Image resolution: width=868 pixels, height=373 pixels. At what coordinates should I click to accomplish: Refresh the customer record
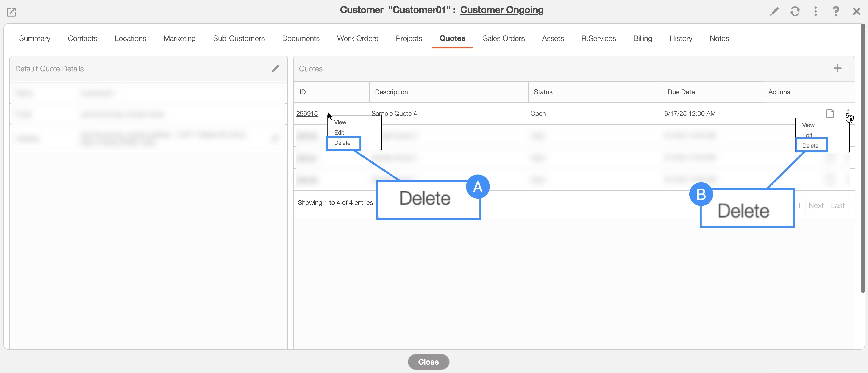pyautogui.click(x=795, y=11)
